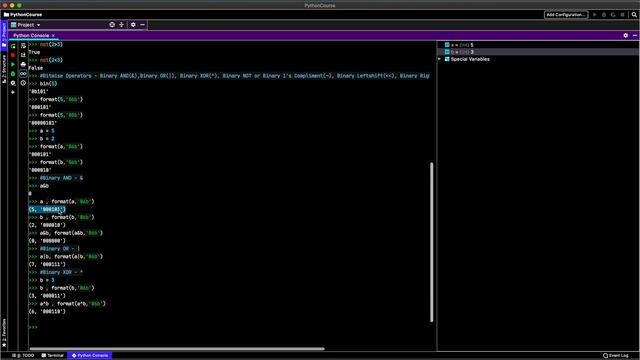Browse console history clock icon
The image size is (640, 360).
23,83
